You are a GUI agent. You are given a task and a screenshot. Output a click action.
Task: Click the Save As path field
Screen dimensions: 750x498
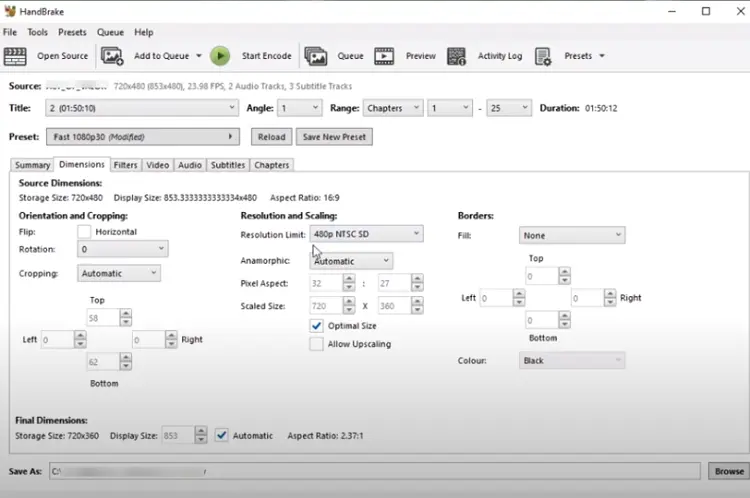[x=375, y=471]
